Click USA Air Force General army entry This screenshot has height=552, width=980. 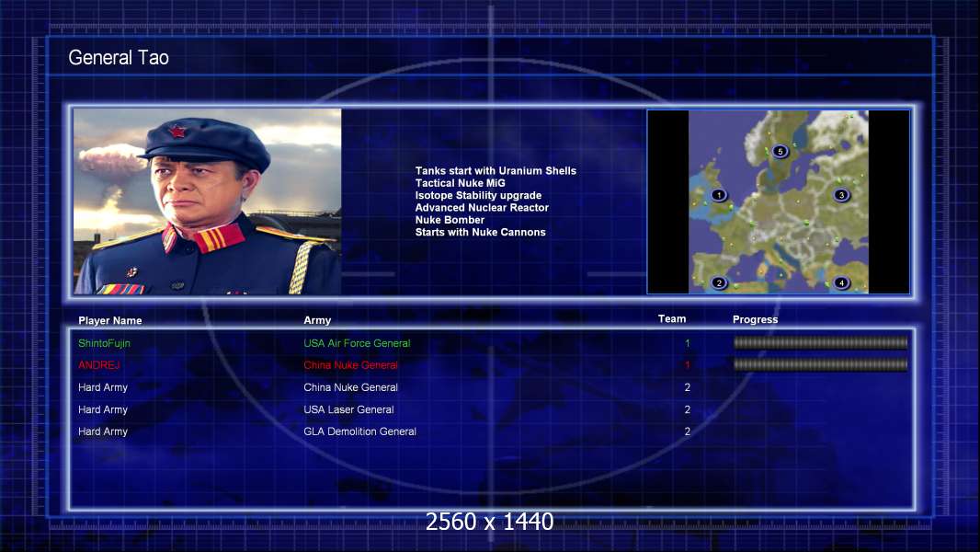click(x=357, y=343)
